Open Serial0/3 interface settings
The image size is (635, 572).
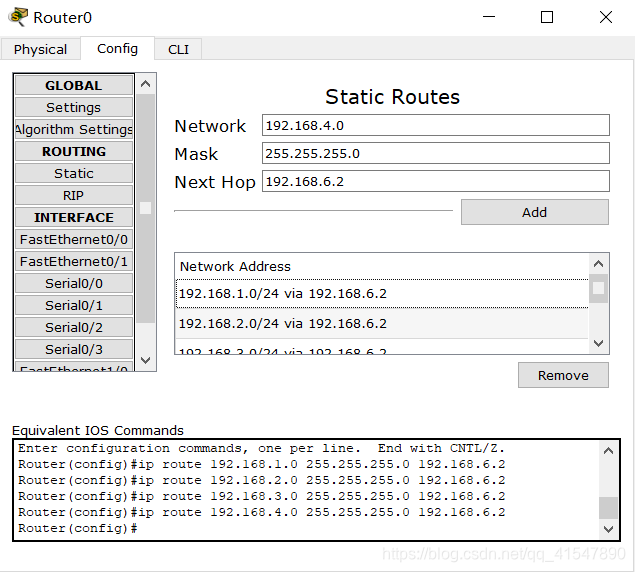tap(74, 349)
